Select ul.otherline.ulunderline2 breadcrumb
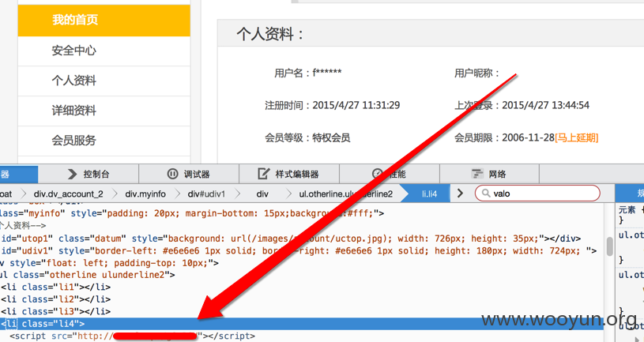 [x=346, y=194]
